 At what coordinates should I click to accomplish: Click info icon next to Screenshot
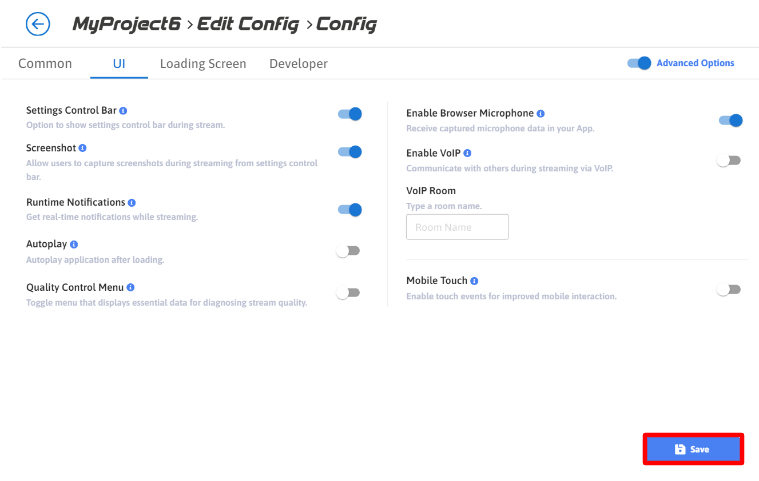tap(83, 148)
